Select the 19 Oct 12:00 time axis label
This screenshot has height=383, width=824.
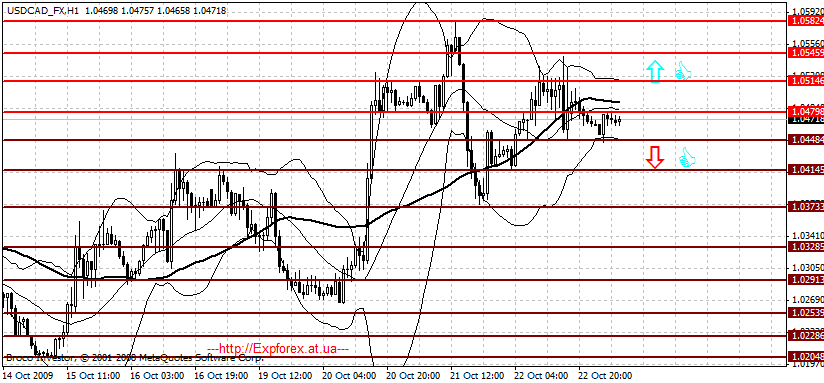click(x=286, y=376)
